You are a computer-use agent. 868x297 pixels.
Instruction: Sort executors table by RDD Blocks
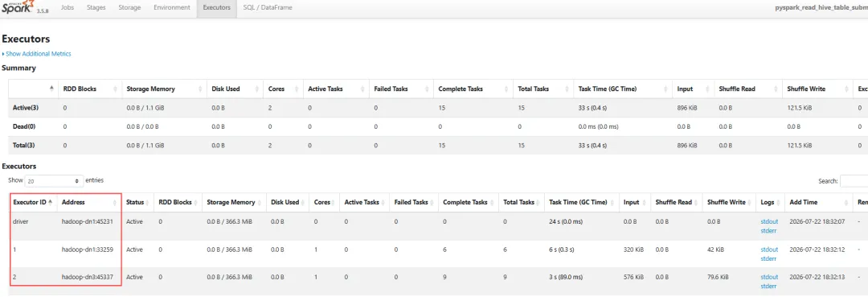[178, 202]
